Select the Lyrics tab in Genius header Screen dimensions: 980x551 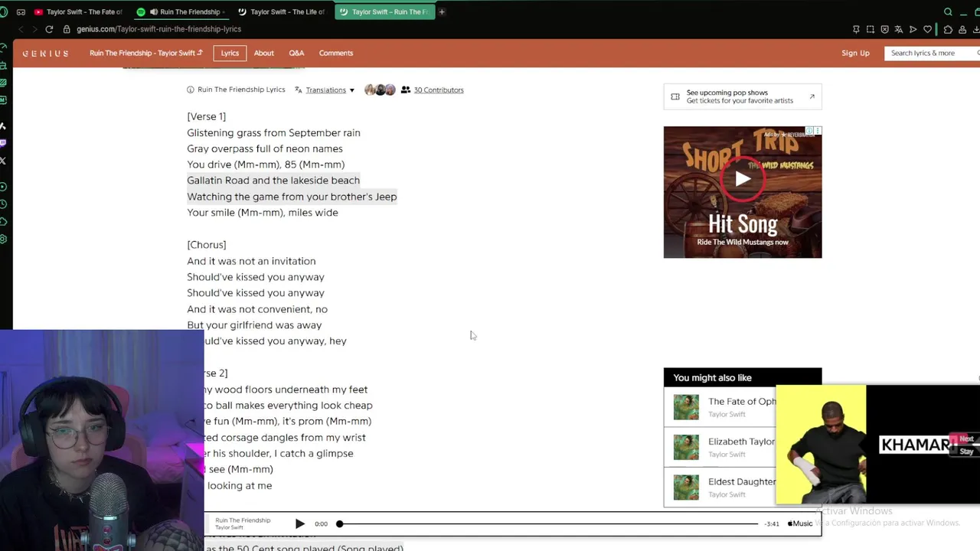[230, 53]
